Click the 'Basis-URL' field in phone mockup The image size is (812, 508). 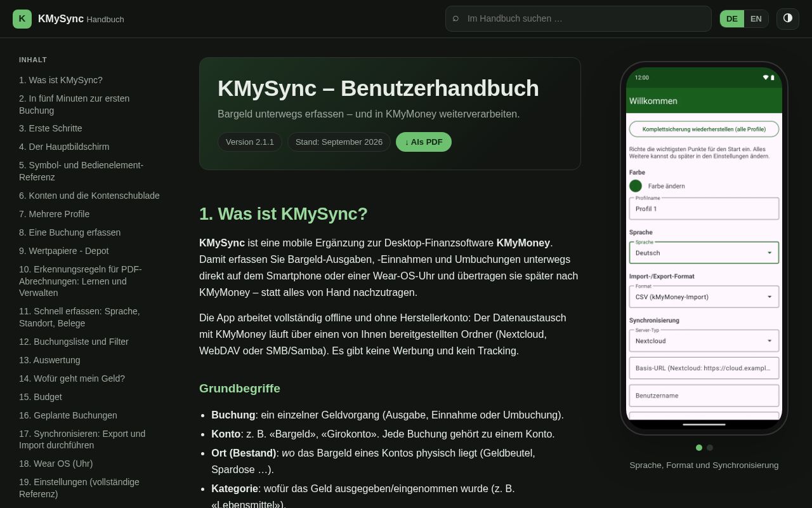click(704, 368)
